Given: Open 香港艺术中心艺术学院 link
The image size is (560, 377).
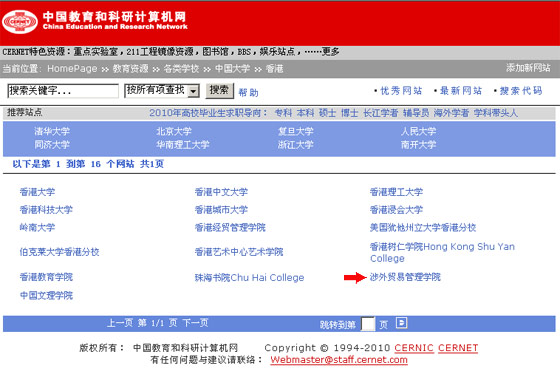Looking at the screenshot, I should tap(239, 252).
